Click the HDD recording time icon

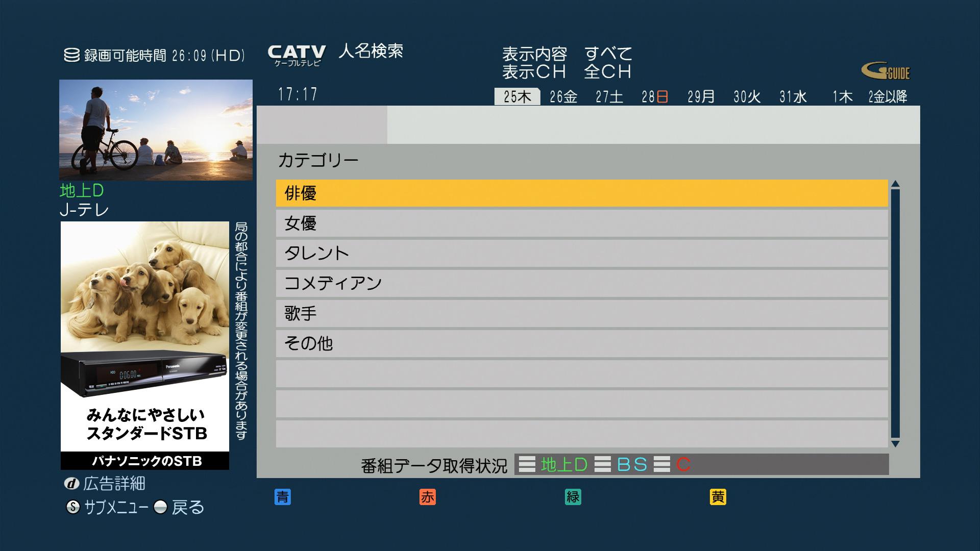[71, 55]
